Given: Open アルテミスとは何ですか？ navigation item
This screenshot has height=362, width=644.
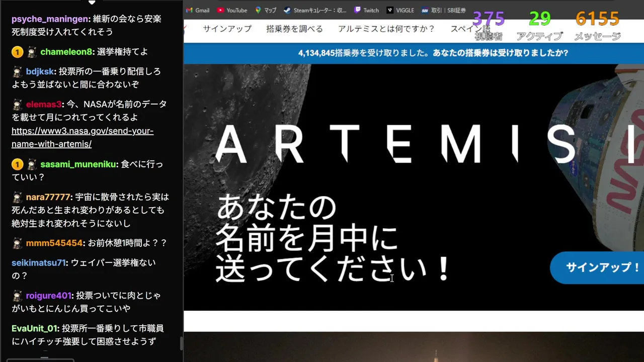Looking at the screenshot, I should tap(386, 29).
